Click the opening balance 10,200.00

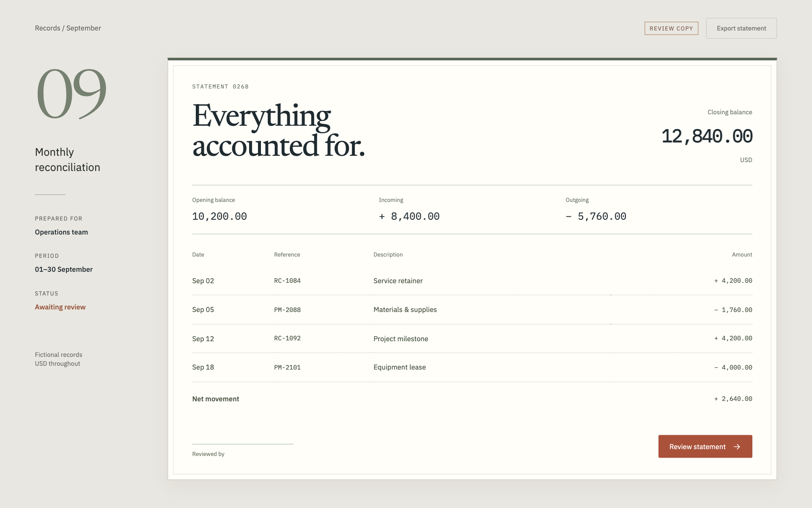click(x=219, y=216)
